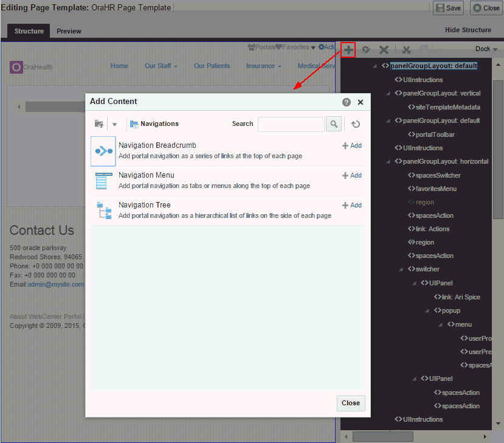Open the Home navigation link
This screenshot has width=504, height=443.
pos(119,66)
